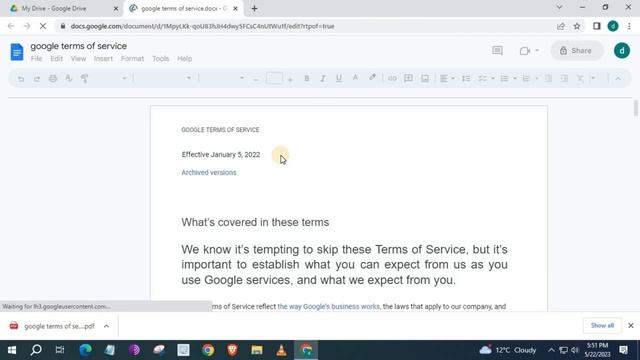This screenshot has height=360, width=640.
Task: Select the Paint format tool
Action: pos(84,78)
